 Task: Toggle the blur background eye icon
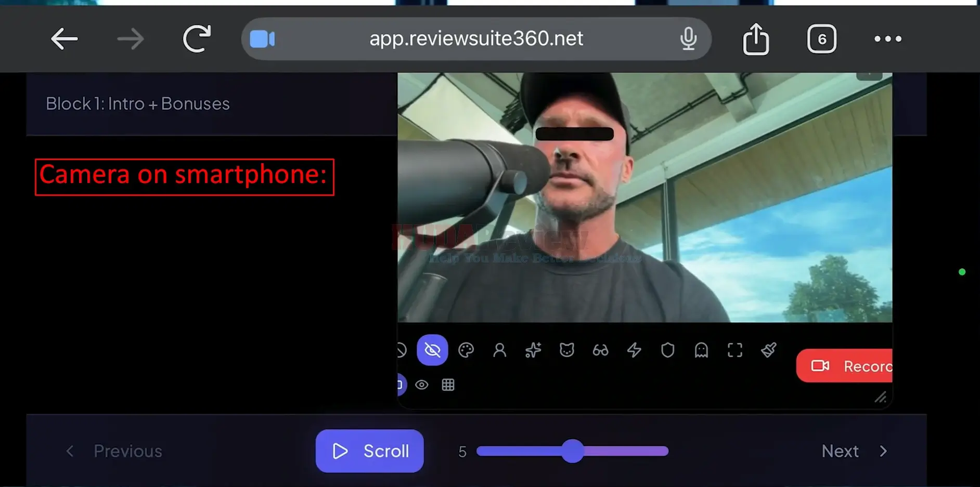pos(432,350)
